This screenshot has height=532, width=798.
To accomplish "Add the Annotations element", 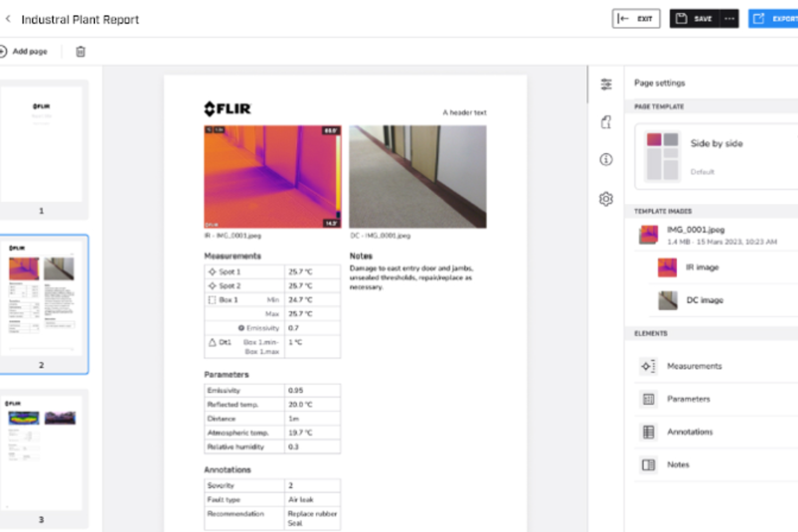I will pyautogui.click(x=689, y=432).
